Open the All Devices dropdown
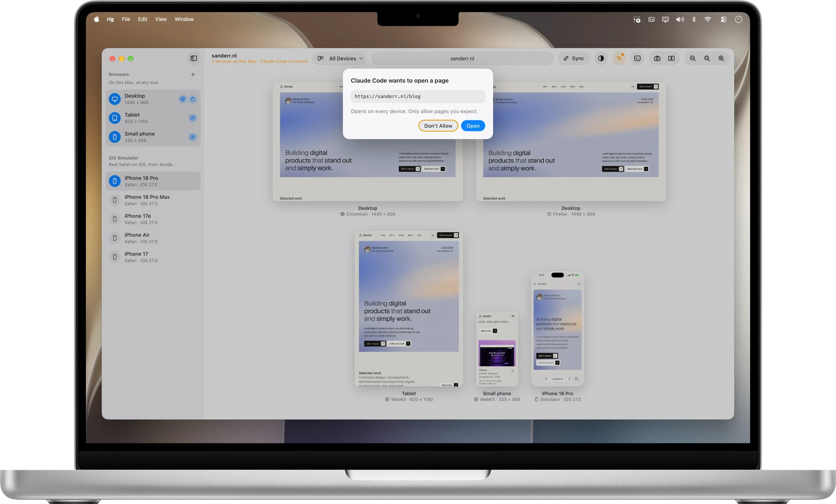This screenshot has width=836, height=504. click(340, 58)
